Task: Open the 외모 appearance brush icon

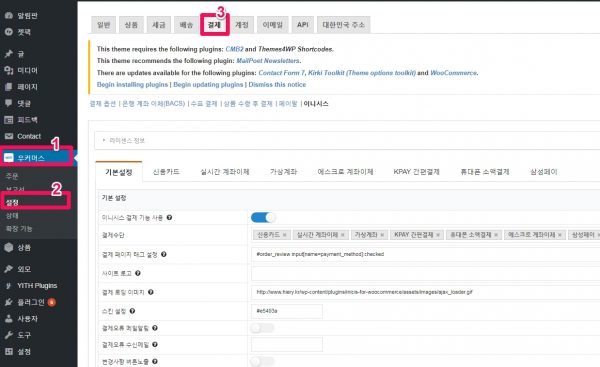Action: (8, 269)
